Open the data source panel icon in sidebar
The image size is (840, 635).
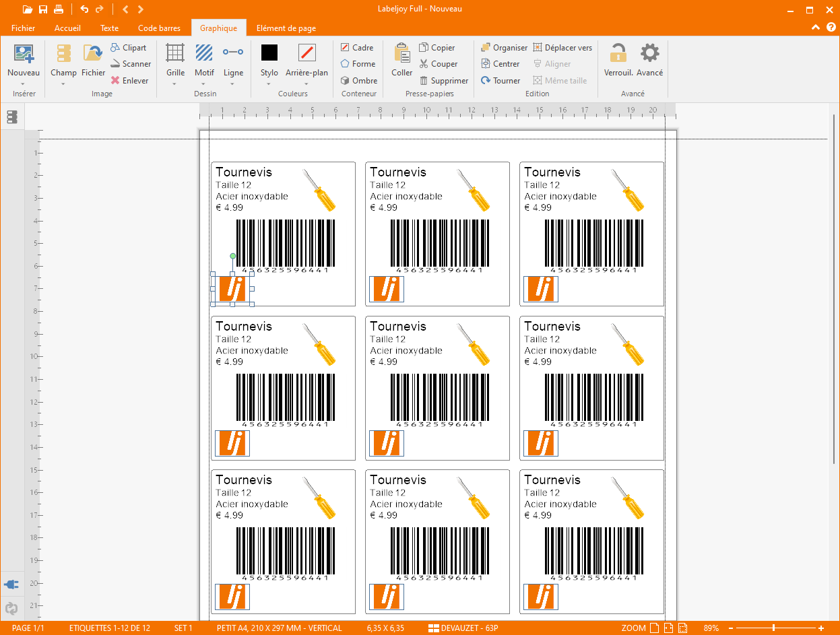[x=12, y=117]
